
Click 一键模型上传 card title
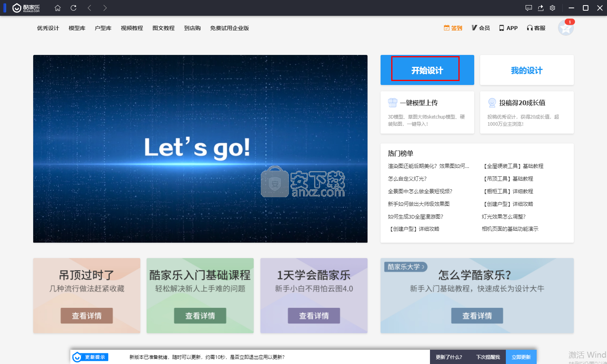(x=419, y=103)
